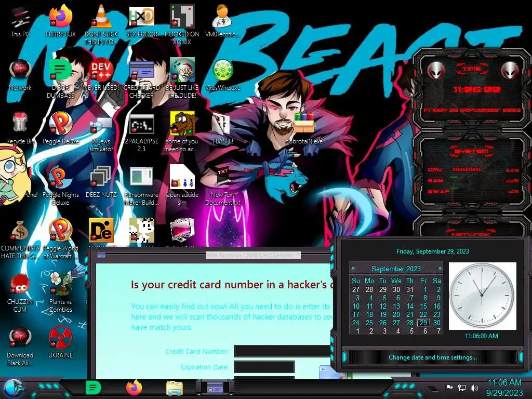532x399 pixels.
Task: Click the SYSTEM gadget with CPU and RAM
Action: (472, 171)
